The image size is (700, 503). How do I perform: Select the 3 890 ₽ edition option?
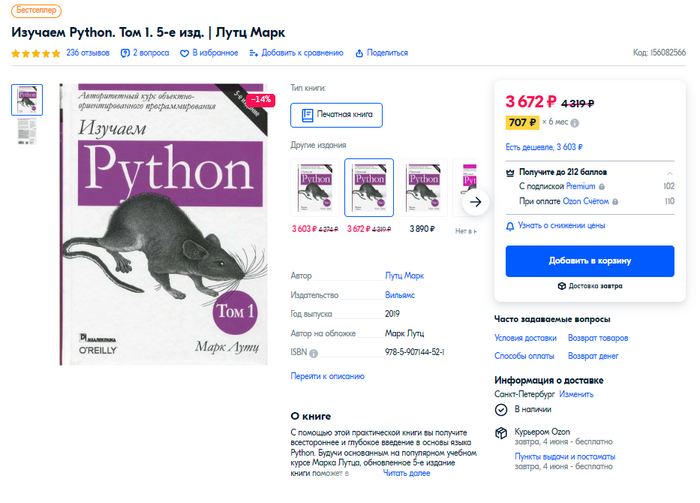point(423,188)
